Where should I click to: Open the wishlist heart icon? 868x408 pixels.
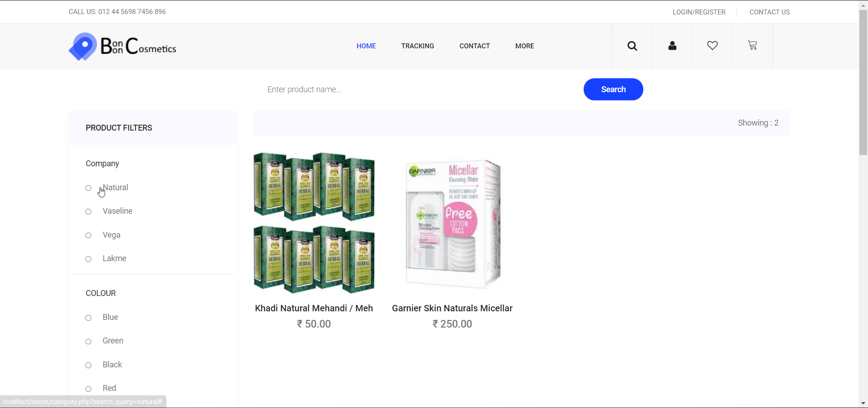pyautogui.click(x=712, y=46)
